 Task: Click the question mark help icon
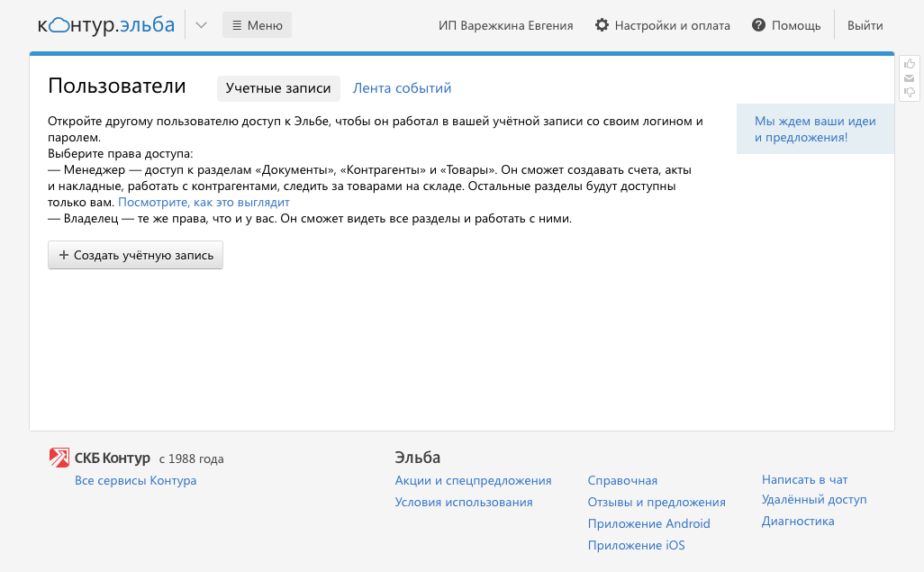[x=758, y=24]
